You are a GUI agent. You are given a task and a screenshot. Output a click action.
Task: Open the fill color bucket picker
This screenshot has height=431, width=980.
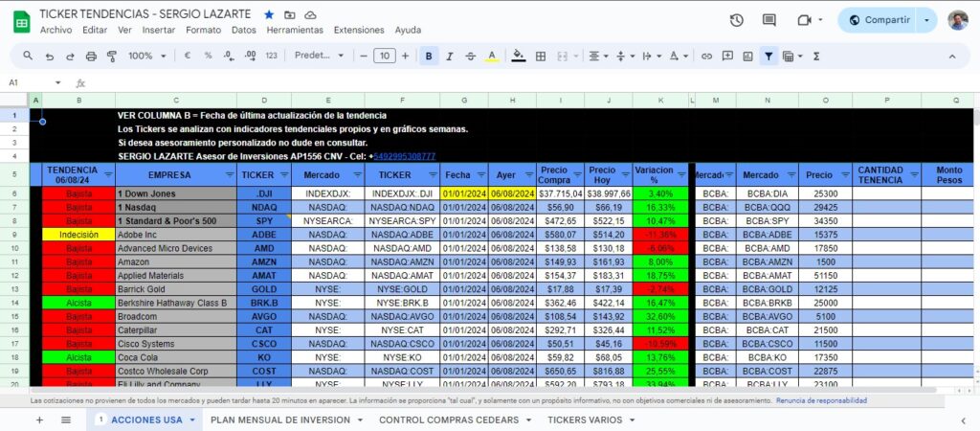coord(519,57)
